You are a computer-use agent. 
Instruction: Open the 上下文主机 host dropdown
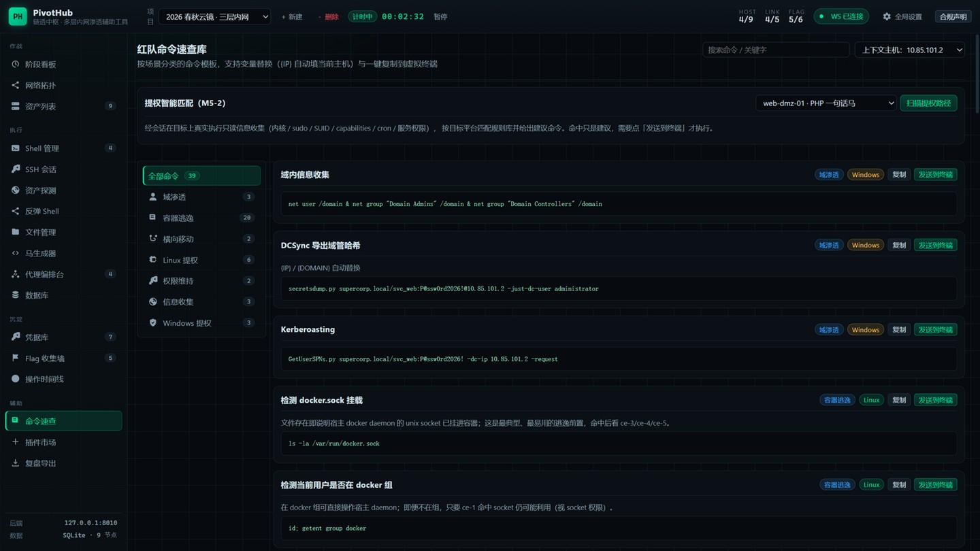(910, 50)
